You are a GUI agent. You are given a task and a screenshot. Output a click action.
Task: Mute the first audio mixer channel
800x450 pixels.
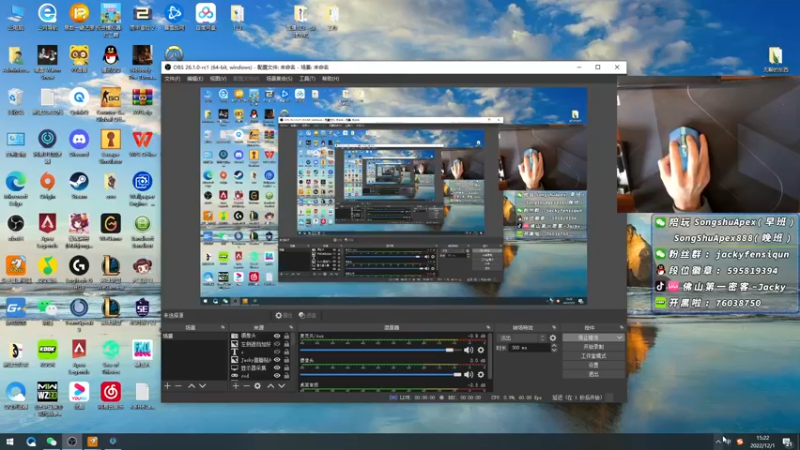click(469, 350)
